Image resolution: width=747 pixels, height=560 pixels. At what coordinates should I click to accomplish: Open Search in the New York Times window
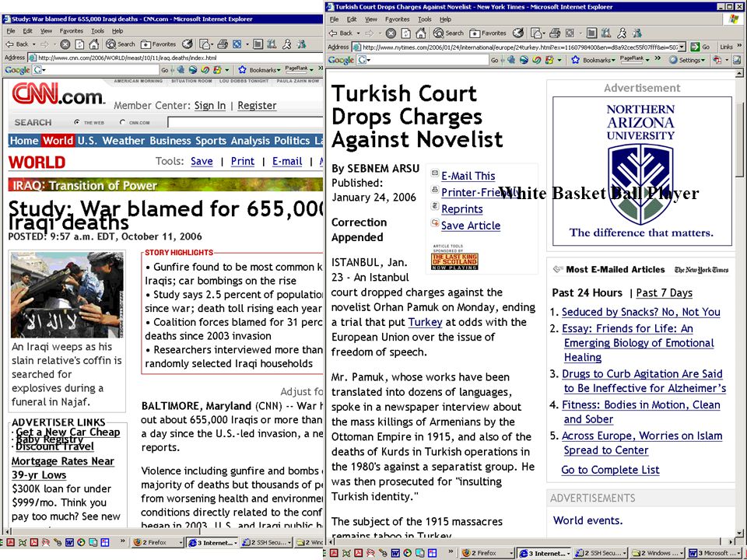[x=448, y=33]
